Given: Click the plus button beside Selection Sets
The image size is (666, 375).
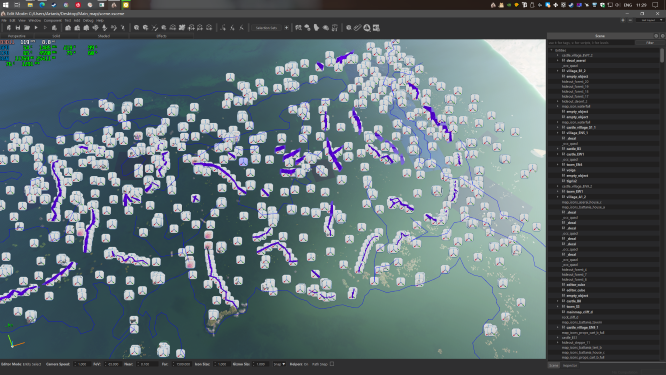Looking at the screenshot, I should pos(286,28).
